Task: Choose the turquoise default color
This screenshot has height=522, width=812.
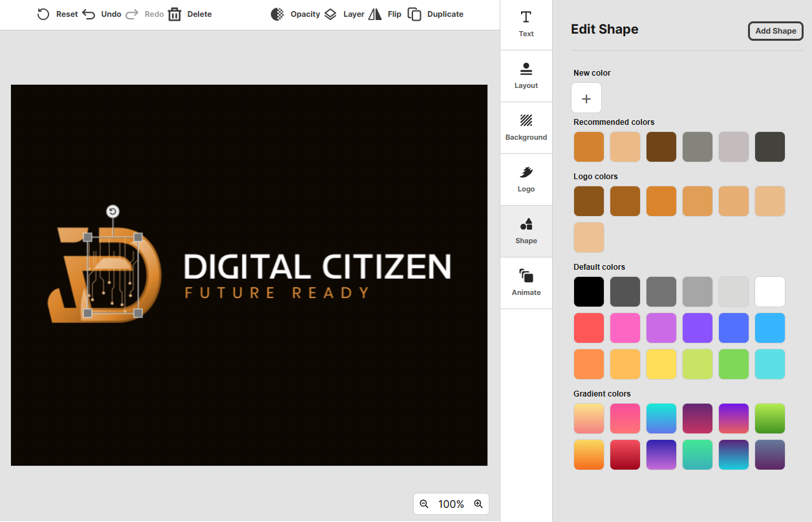Action: pyautogui.click(x=770, y=364)
